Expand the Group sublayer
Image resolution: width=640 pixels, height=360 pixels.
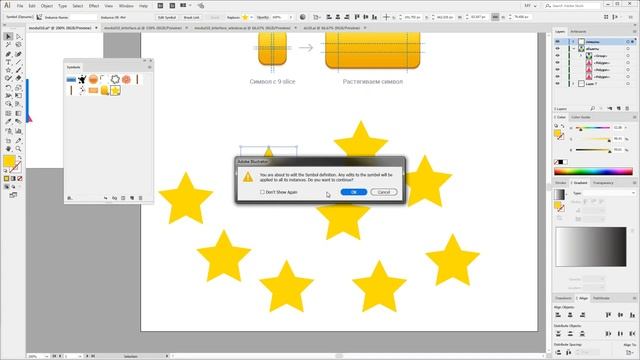tap(581, 56)
